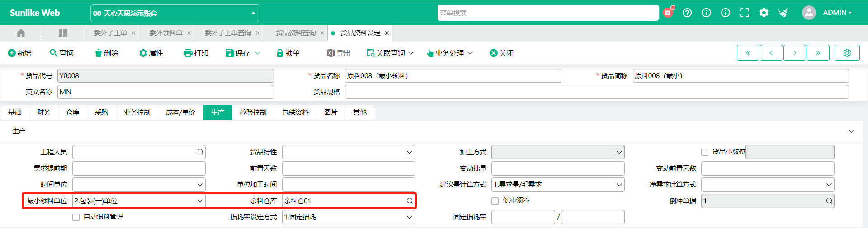Switch to the 其他 tab
The image size is (868, 228).
coord(360,112)
